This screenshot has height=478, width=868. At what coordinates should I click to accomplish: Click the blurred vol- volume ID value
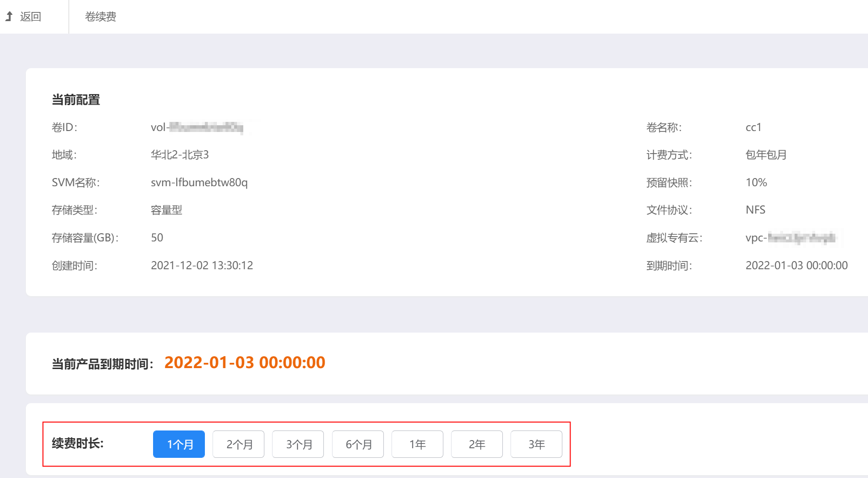point(197,127)
